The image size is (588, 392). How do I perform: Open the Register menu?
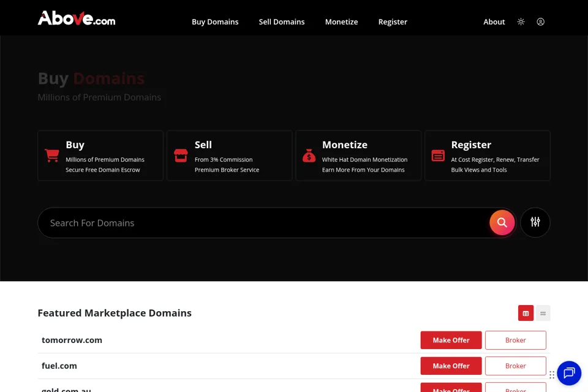393,22
